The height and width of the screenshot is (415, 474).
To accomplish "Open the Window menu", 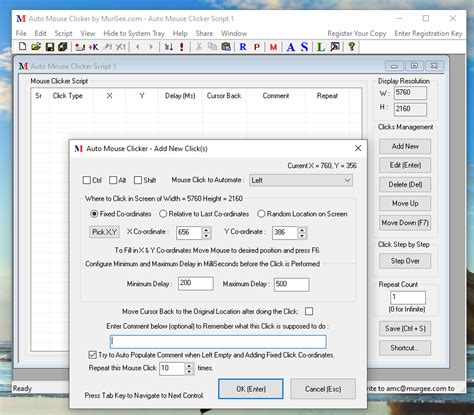I will point(234,33).
